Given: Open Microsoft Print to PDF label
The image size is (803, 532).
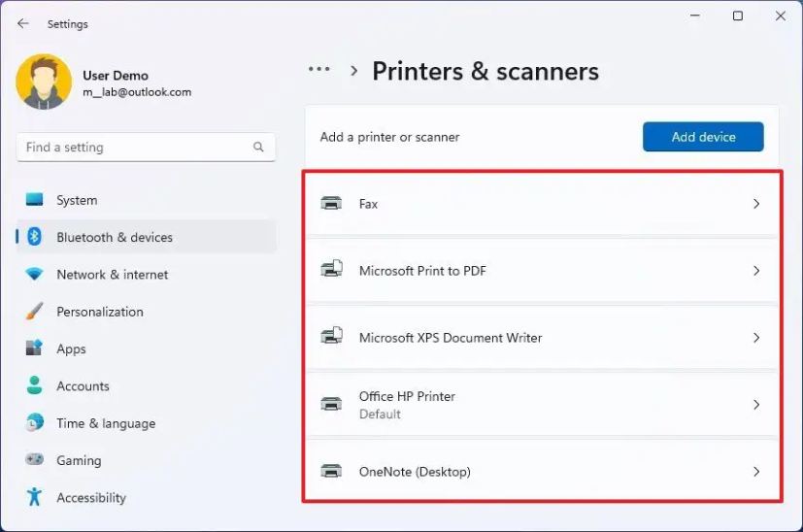Looking at the screenshot, I should tap(422, 271).
